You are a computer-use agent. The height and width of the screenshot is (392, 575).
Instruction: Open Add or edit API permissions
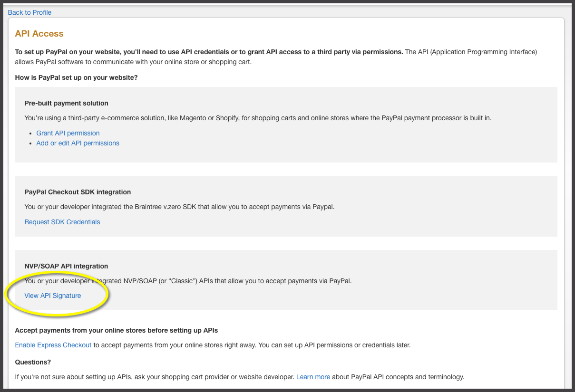coord(78,143)
